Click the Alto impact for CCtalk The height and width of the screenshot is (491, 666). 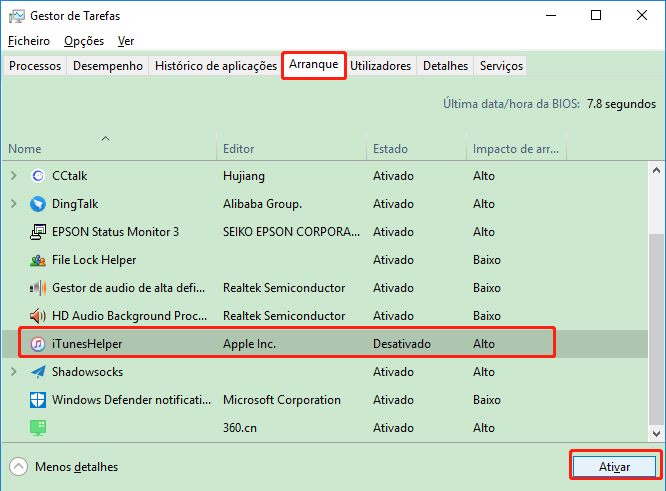[x=484, y=176]
